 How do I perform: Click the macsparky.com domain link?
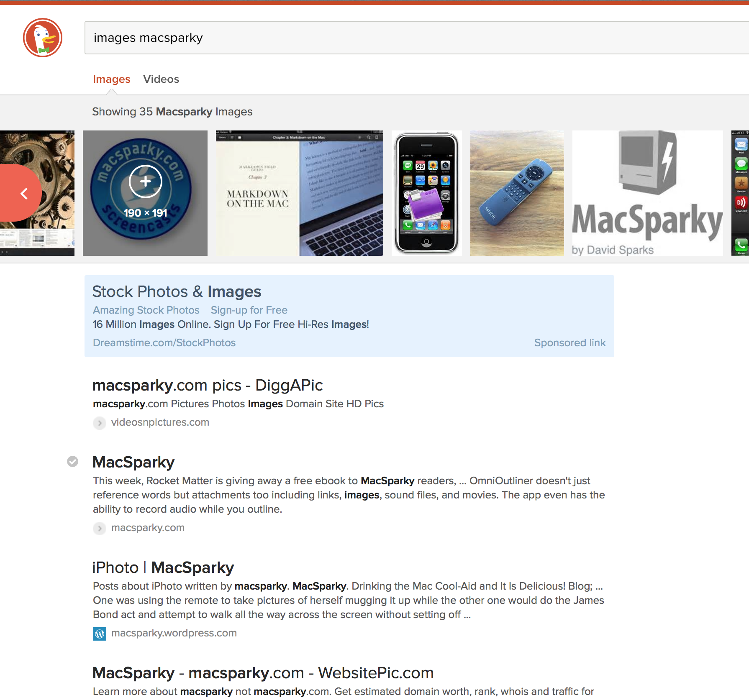click(148, 528)
